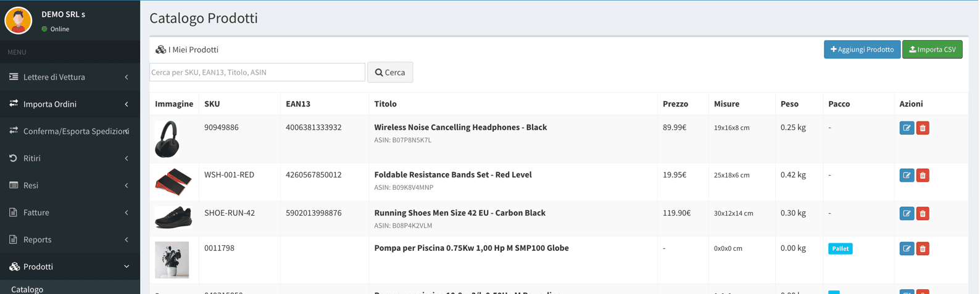The width and height of the screenshot is (980, 294).
Task: Click the Fatture document icon
Action: 14,212
